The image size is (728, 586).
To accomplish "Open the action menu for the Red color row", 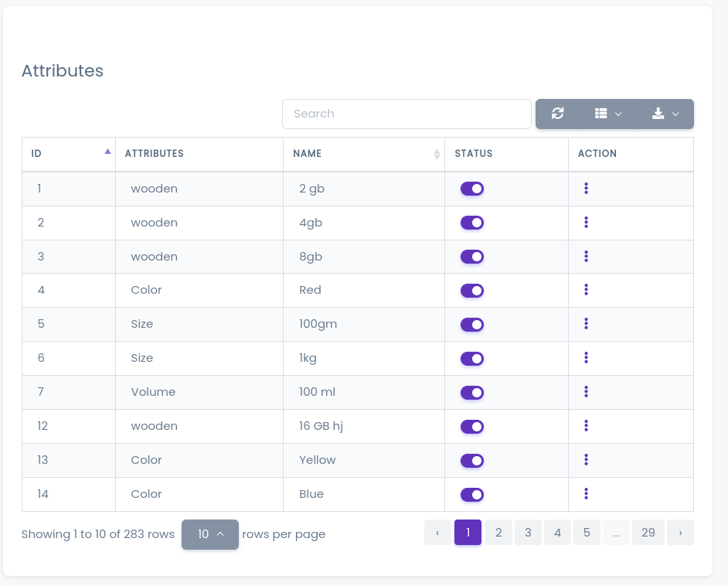I will click(587, 290).
